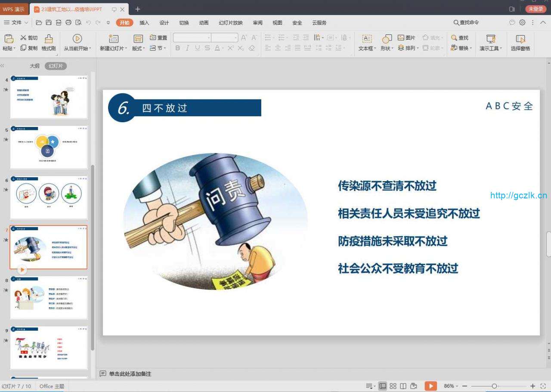
Task: Insert a text box (文本框)
Action: (x=367, y=39)
